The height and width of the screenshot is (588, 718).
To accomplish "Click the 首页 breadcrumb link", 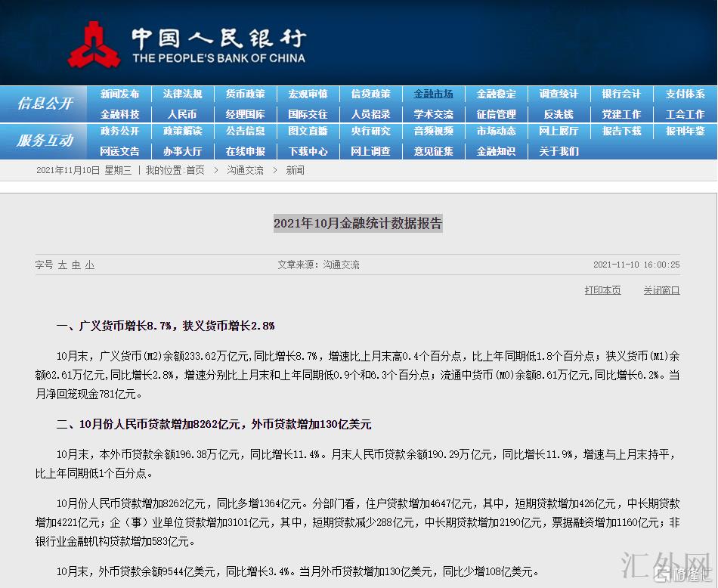I will pos(195,171).
